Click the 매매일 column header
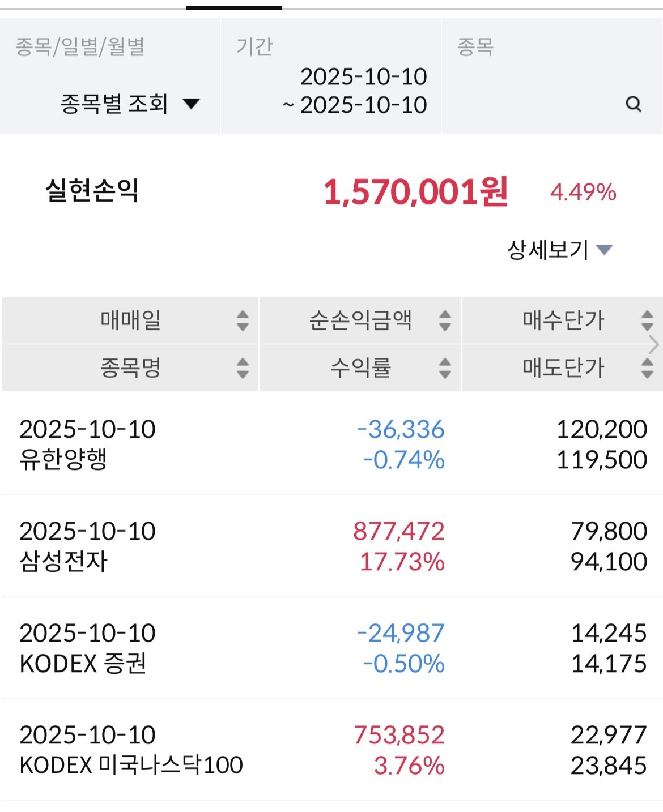Image resolution: width=663 pixels, height=812 pixels. pyautogui.click(x=130, y=320)
